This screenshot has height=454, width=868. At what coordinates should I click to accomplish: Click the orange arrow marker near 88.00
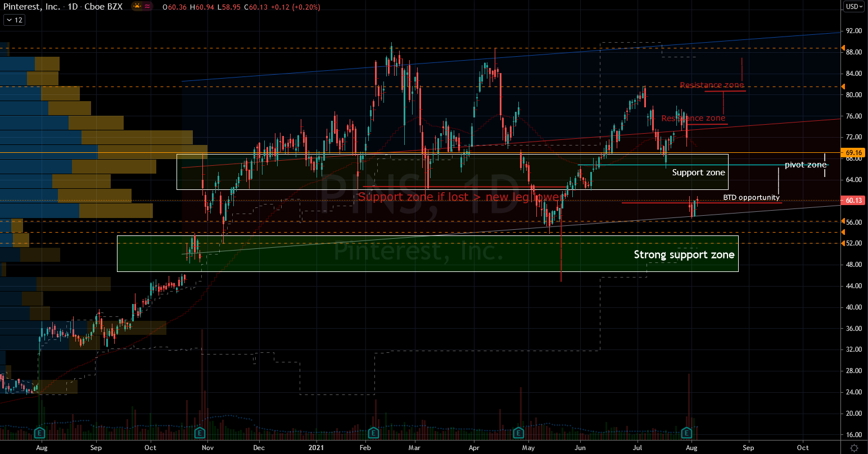coord(844,48)
